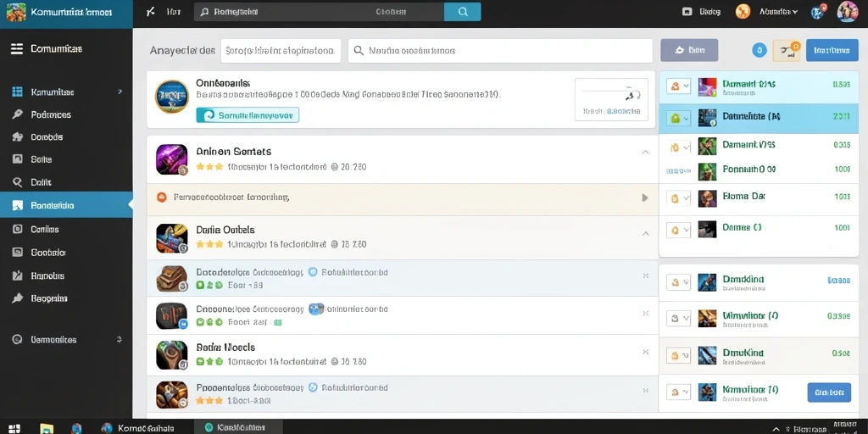Click the teal Somutlelansyevev button
This screenshot has width=868, height=434.
(248, 115)
